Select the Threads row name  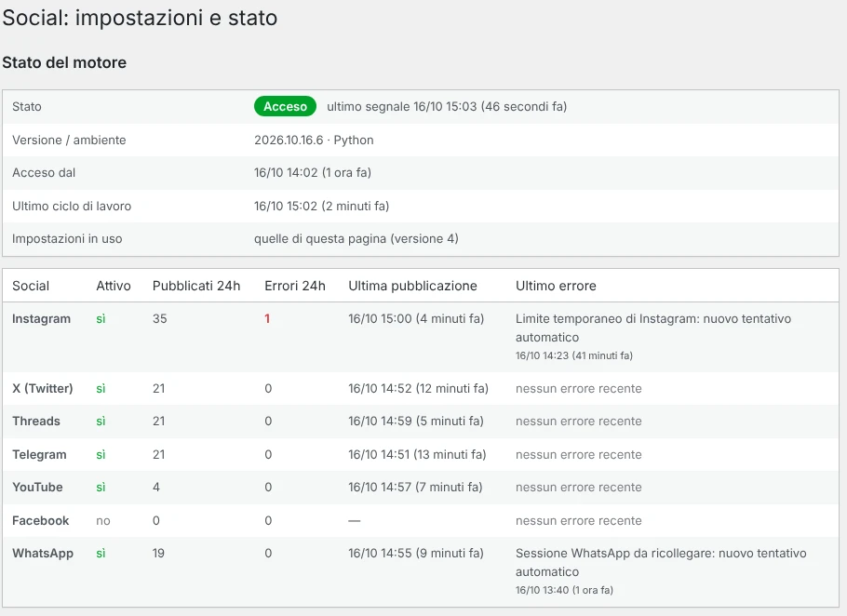point(36,422)
